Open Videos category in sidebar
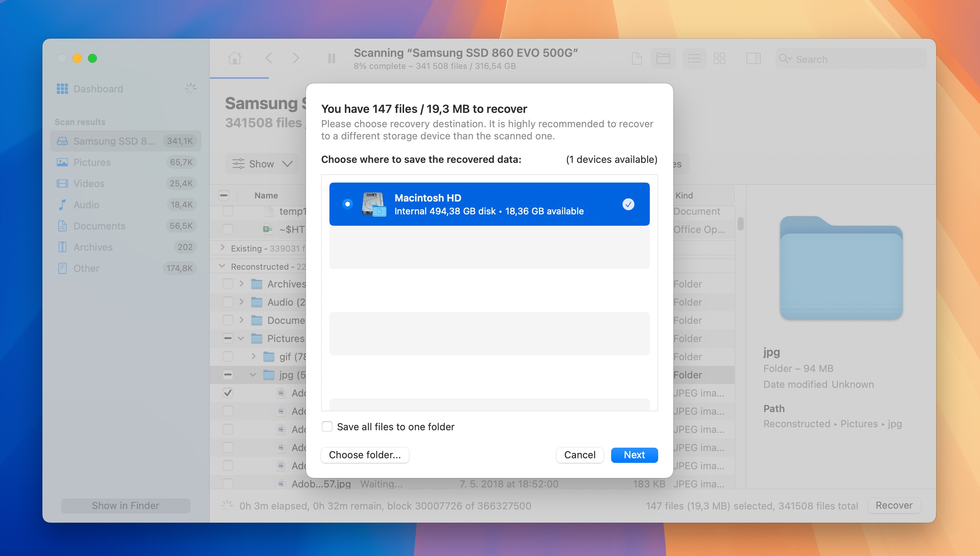Screen dimensions: 980x556 (126, 183)
